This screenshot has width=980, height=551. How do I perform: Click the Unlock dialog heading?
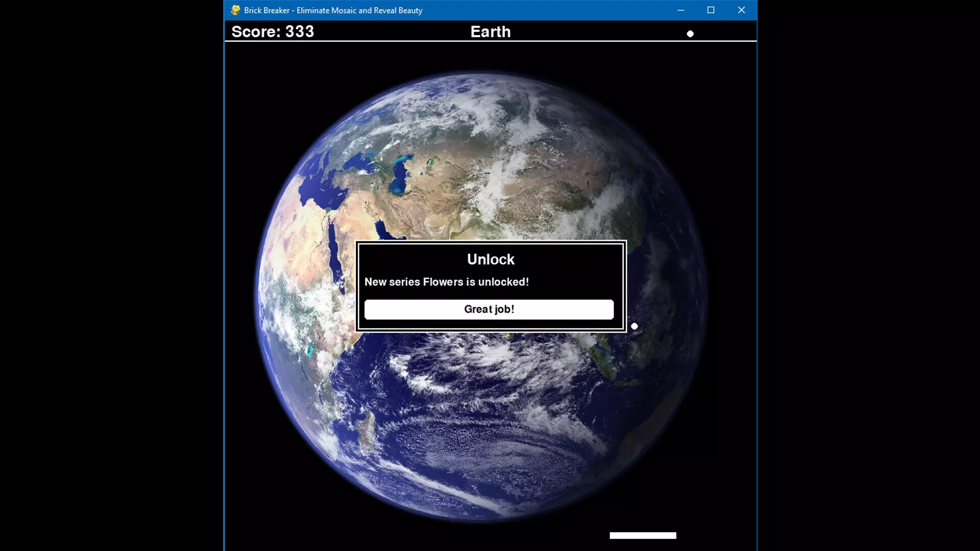(x=491, y=259)
